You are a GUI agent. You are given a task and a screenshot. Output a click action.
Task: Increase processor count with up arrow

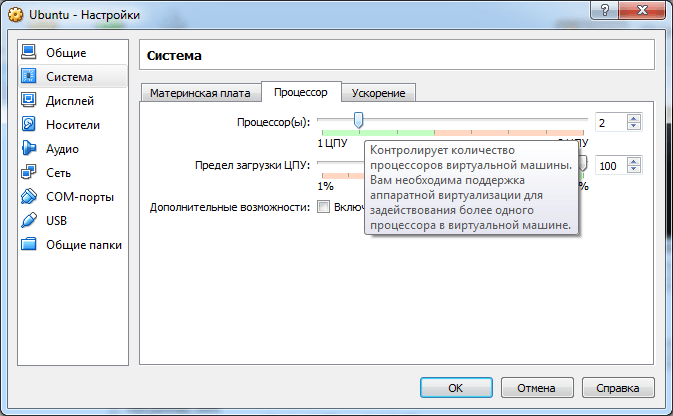click(x=634, y=118)
